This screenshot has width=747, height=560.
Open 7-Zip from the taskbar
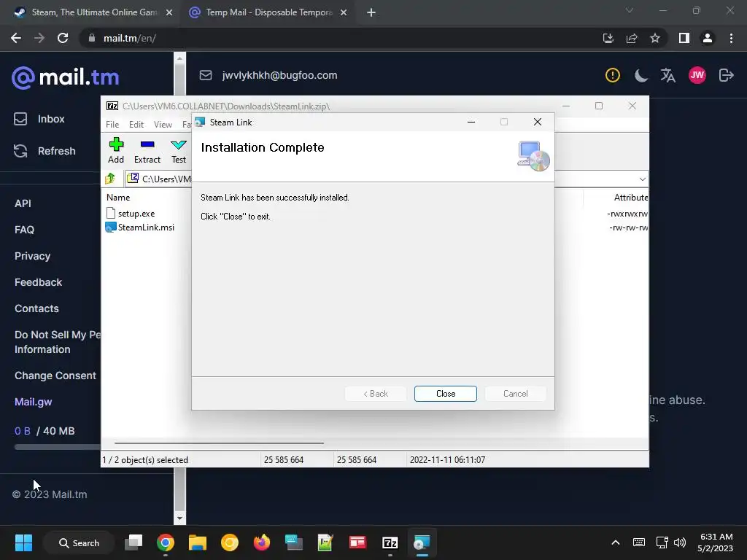pyautogui.click(x=390, y=542)
